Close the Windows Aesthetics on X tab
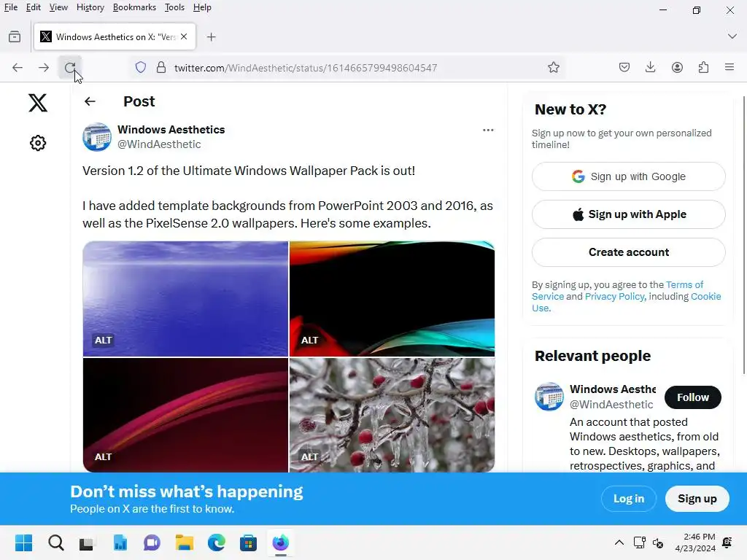 point(184,36)
